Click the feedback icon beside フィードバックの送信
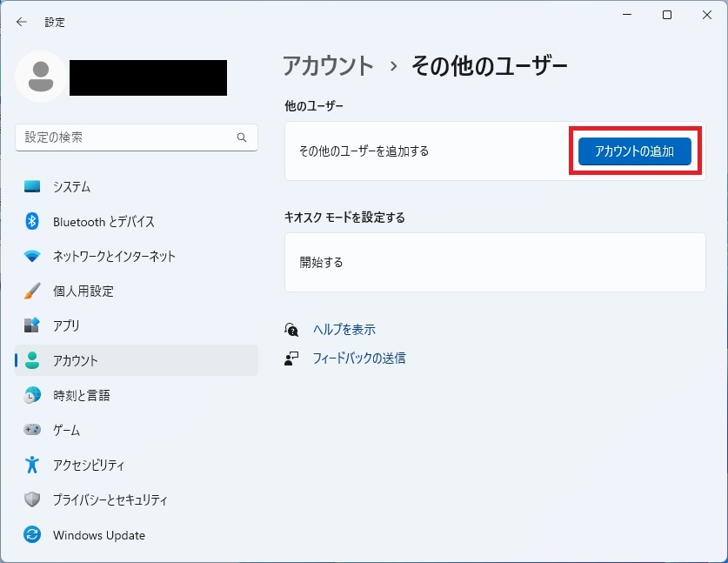This screenshot has width=728, height=563. (x=291, y=359)
